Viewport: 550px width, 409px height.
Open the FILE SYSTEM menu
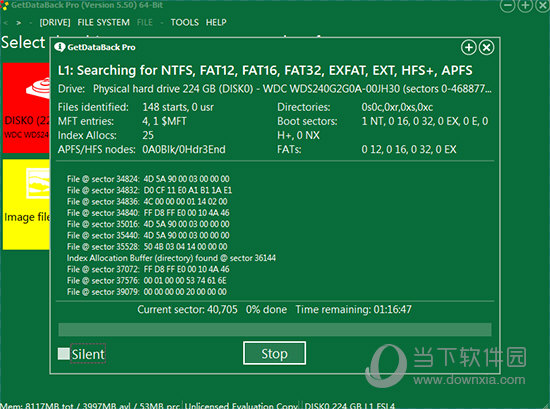pyautogui.click(x=103, y=22)
